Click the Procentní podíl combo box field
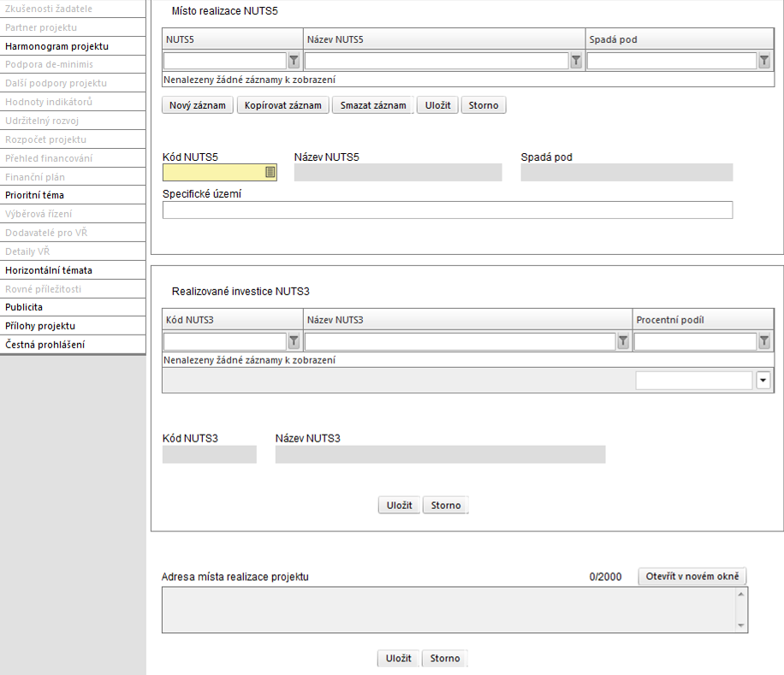 (x=694, y=381)
